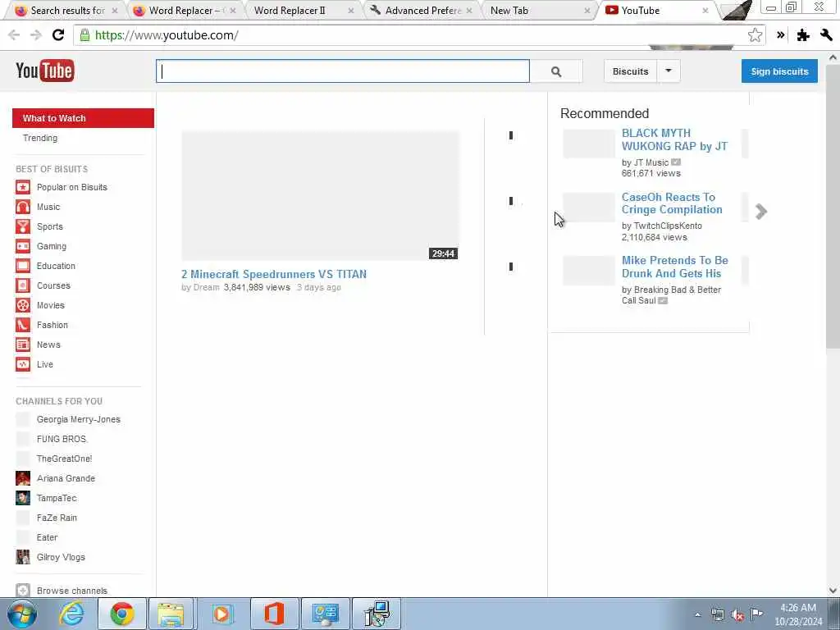This screenshot has height=630, width=840.
Task: Click the YouTube logo
Action: point(45,71)
